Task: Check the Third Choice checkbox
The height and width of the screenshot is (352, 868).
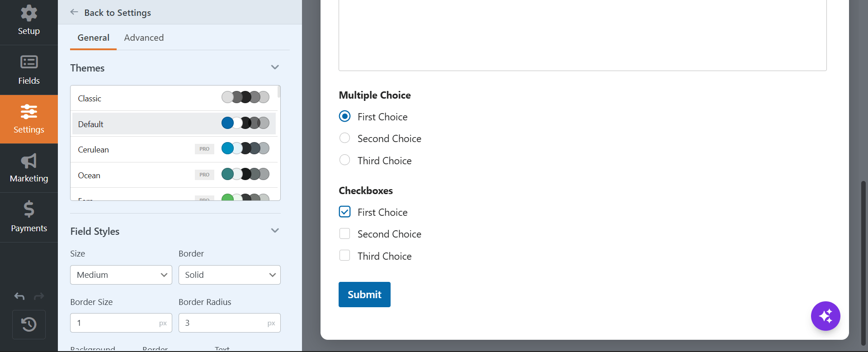Action: point(344,256)
